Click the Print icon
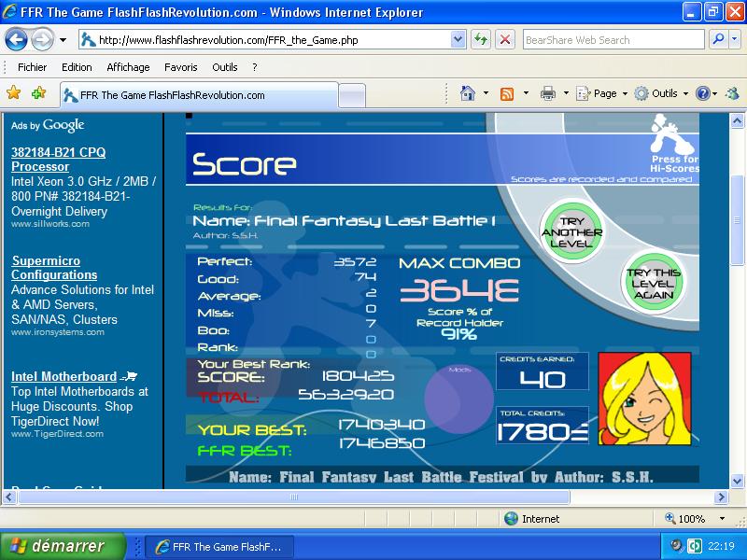This screenshot has height=560, width=747. [548, 93]
